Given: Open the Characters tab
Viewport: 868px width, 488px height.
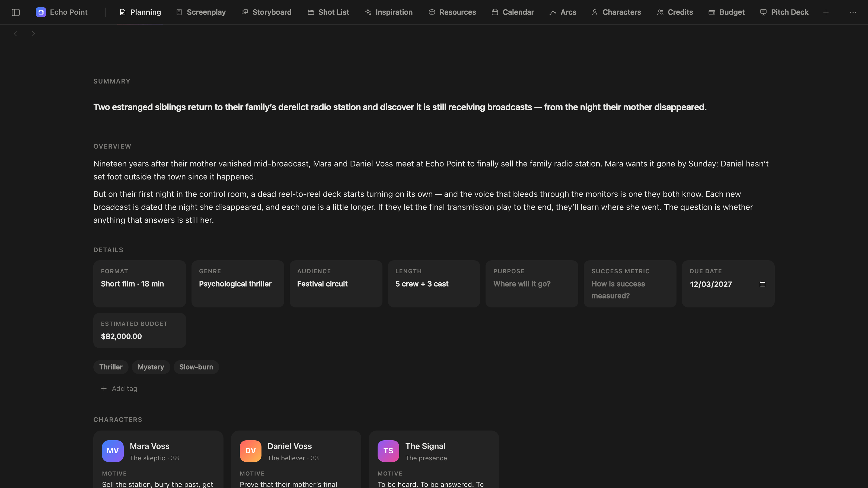Looking at the screenshot, I should pos(616,12).
